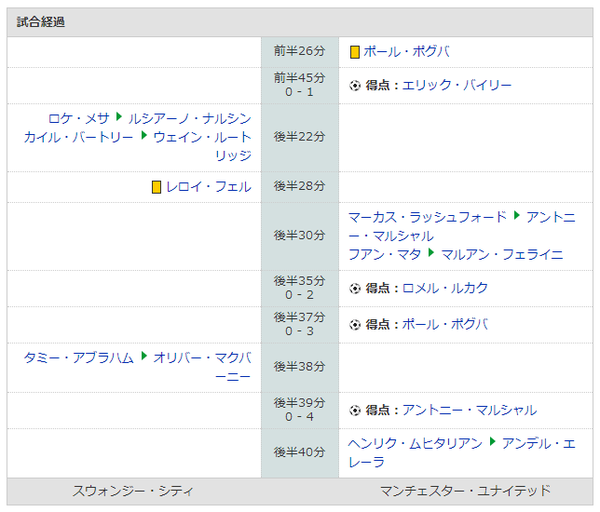
Task: Open フアン・マタ player link
Action: (x=385, y=254)
